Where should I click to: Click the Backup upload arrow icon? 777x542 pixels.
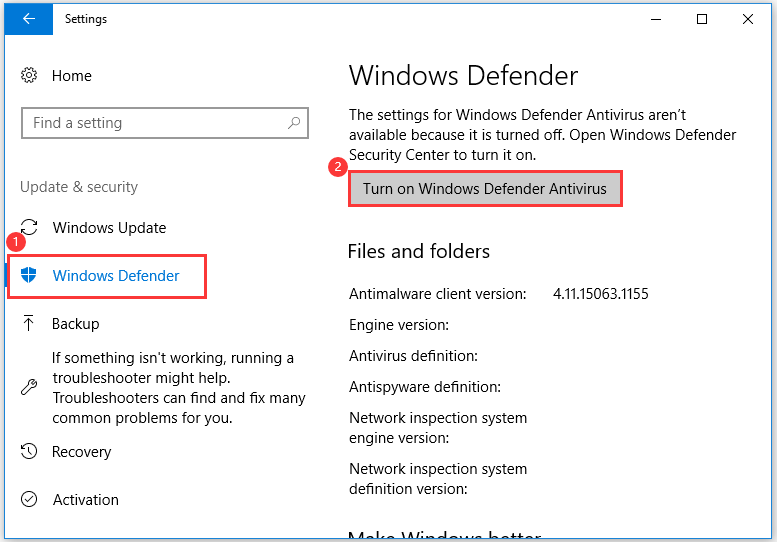tap(29, 323)
